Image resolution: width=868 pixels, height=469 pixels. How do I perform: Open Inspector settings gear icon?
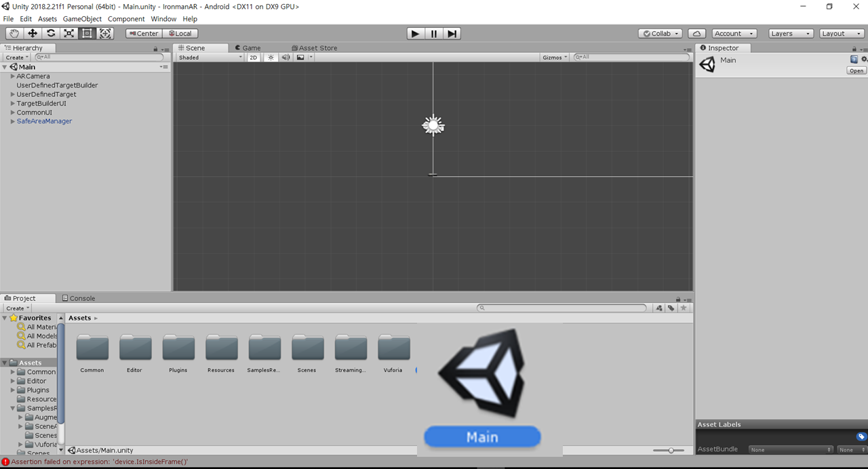(863, 60)
